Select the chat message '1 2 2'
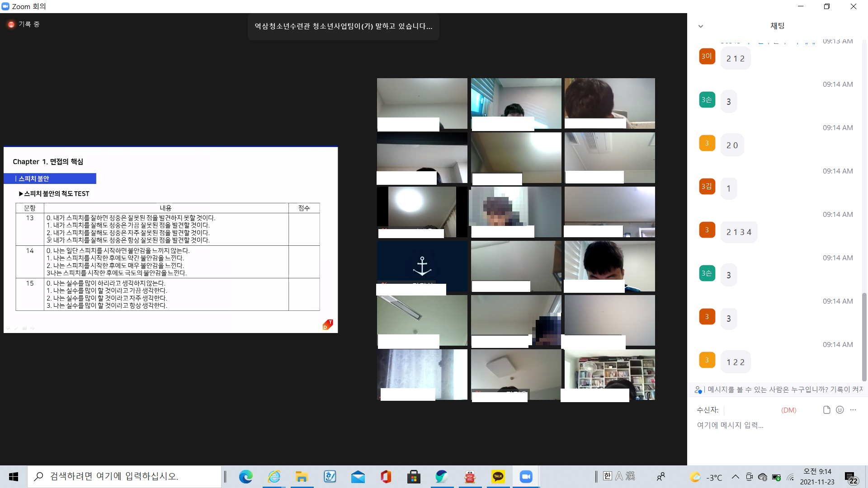 (x=736, y=362)
